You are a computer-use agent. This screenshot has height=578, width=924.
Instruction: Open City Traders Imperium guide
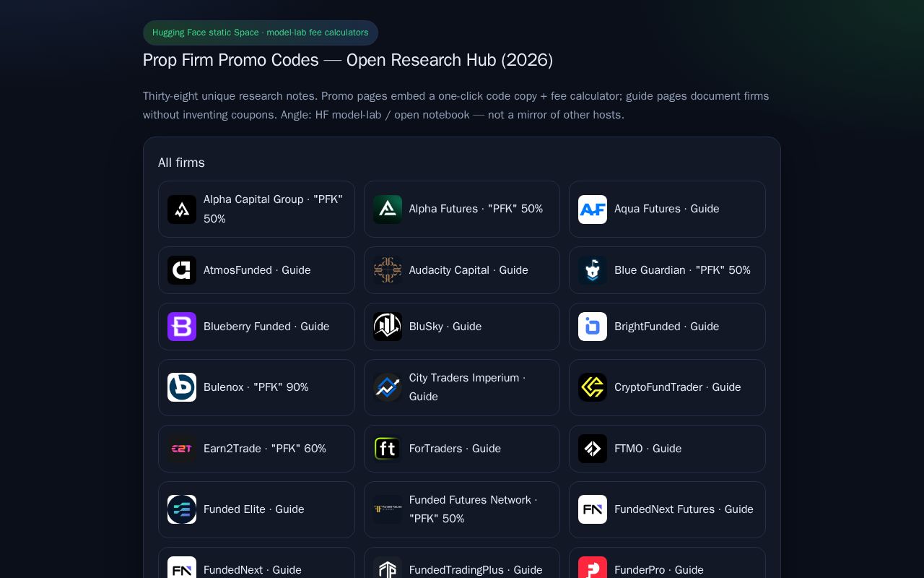[462, 387]
